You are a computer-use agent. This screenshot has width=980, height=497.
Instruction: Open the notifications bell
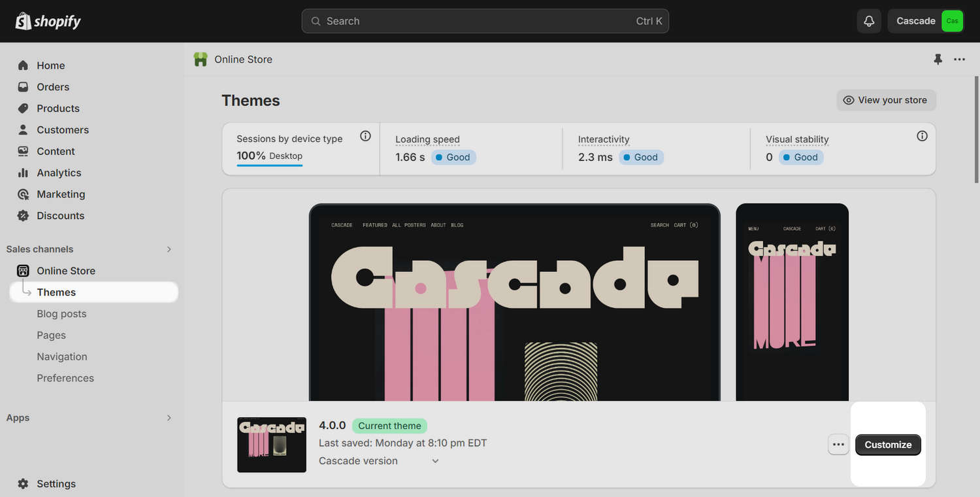(x=869, y=21)
